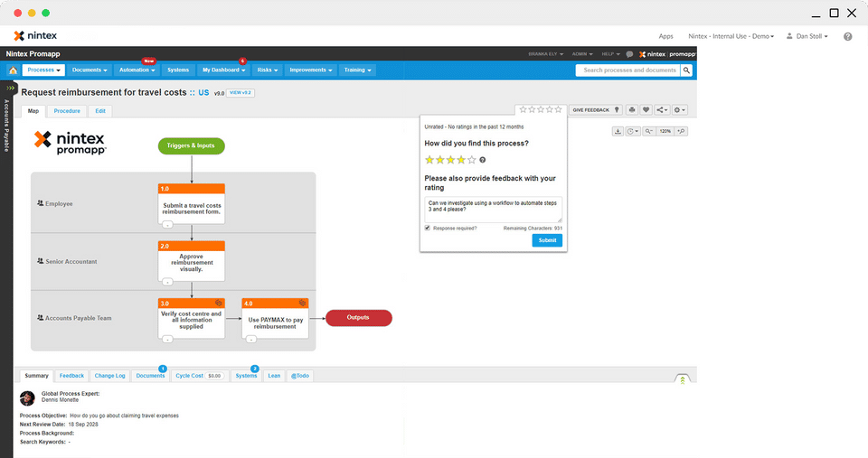
Task: Open the clock history dropdown
Action: click(x=633, y=132)
